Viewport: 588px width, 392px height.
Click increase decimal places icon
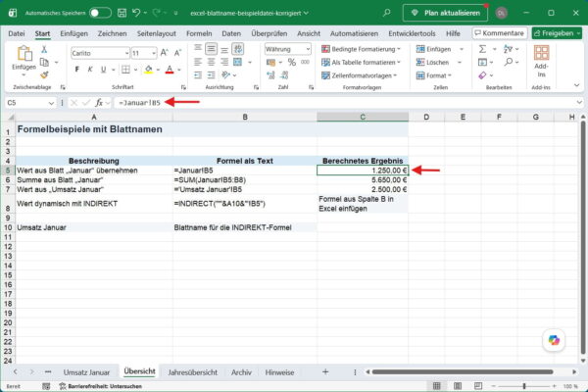click(270, 75)
